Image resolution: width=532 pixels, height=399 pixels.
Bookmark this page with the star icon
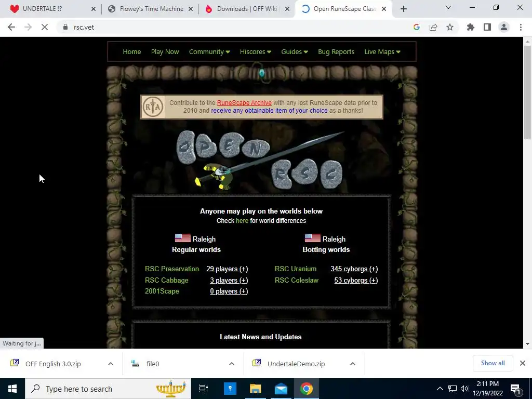pyautogui.click(x=450, y=27)
